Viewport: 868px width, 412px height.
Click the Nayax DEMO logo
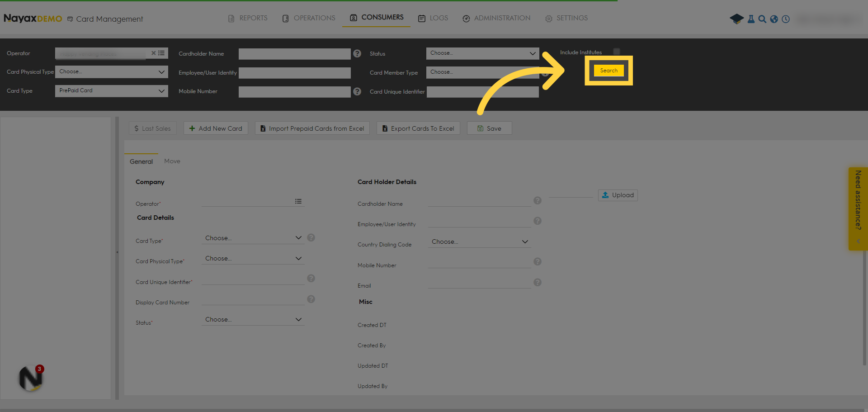(x=33, y=19)
